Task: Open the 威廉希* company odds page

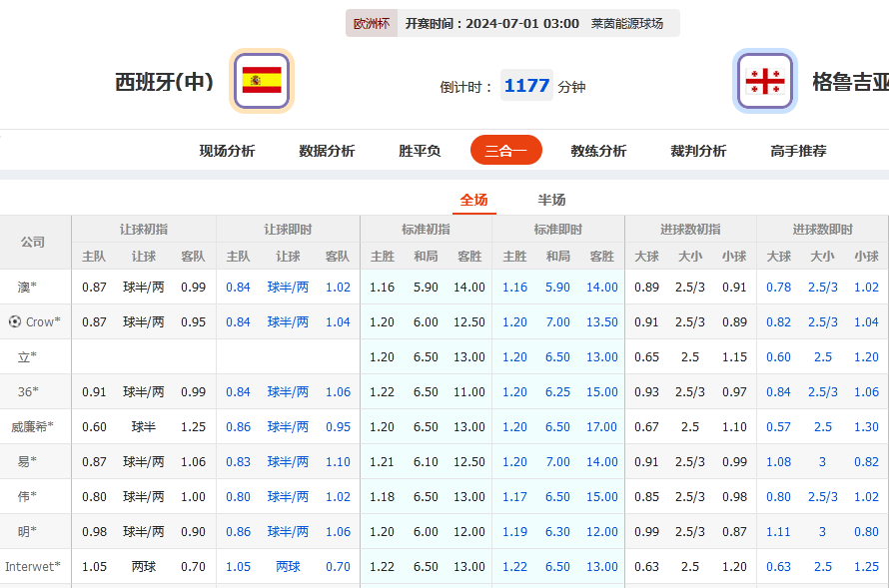Action: coord(35,426)
